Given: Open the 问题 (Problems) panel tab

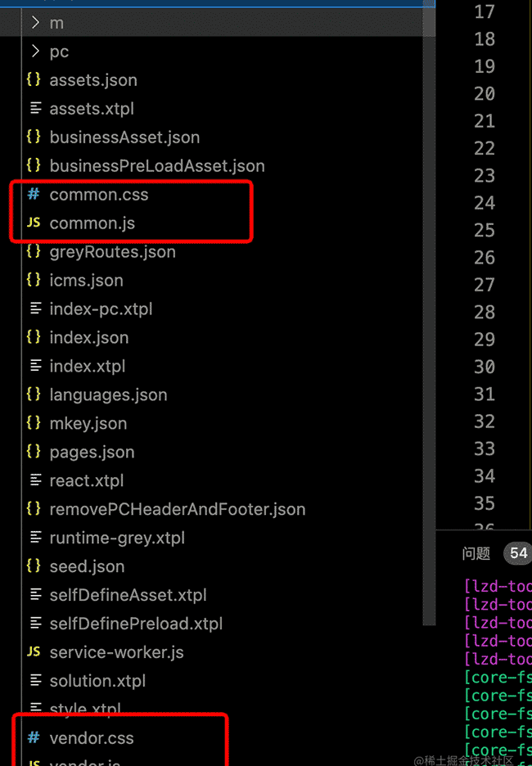Looking at the screenshot, I should [x=476, y=553].
